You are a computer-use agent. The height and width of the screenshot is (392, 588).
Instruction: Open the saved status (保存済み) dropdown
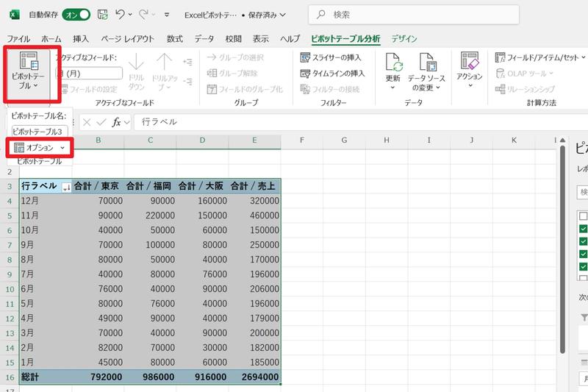click(x=268, y=15)
